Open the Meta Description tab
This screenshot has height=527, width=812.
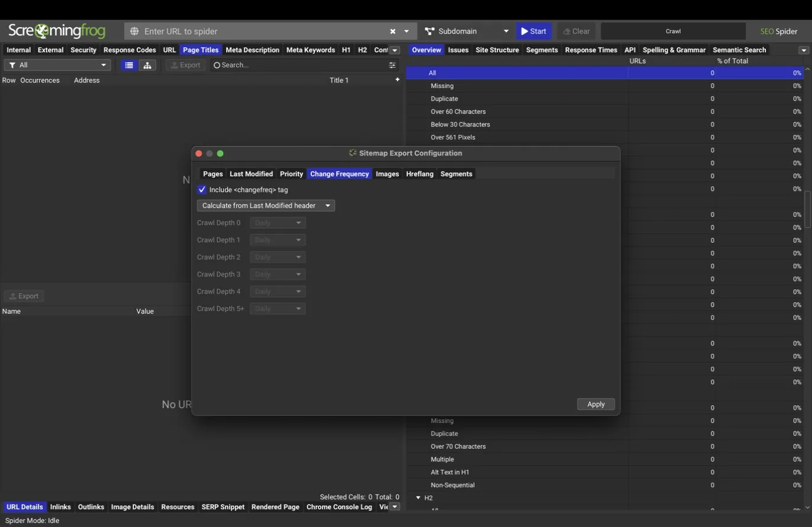(x=252, y=50)
